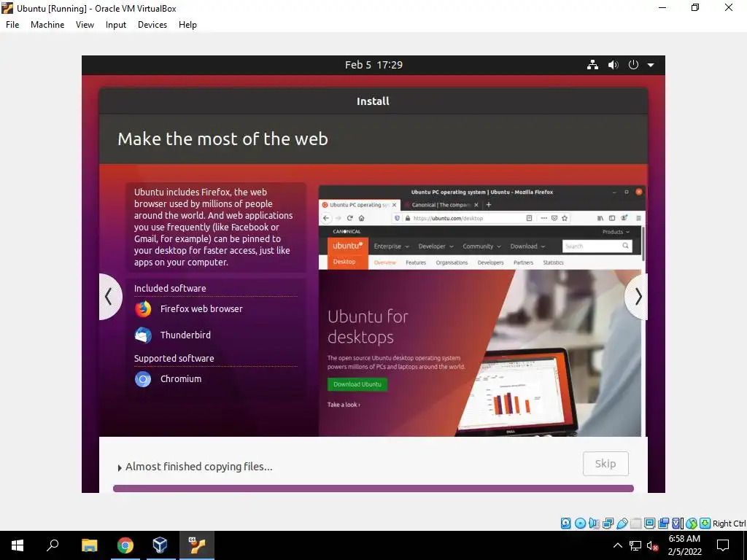Click 'Make the most of the web' heading
The height and width of the screenshot is (560, 747).
(223, 139)
